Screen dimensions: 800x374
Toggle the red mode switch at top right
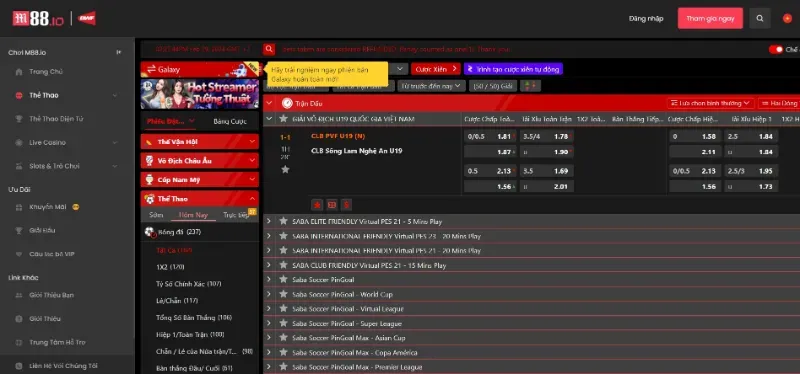point(776,49)
